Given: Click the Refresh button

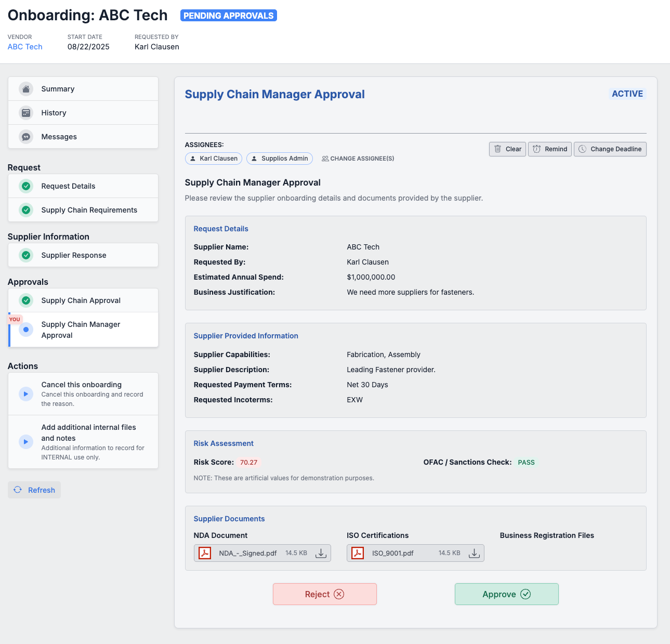Looking at the screenshot, I should (34, 490).
